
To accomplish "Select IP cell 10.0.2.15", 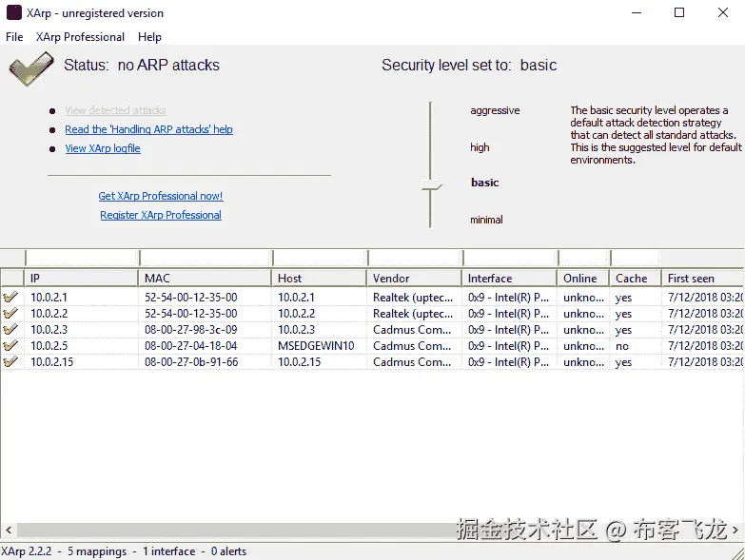I will point(51,362).
